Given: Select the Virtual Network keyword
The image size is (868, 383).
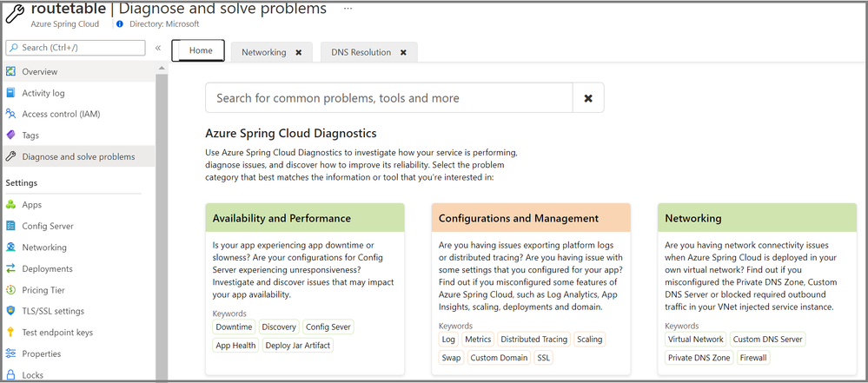Looking at the screenshot, I should pos(696,340).
